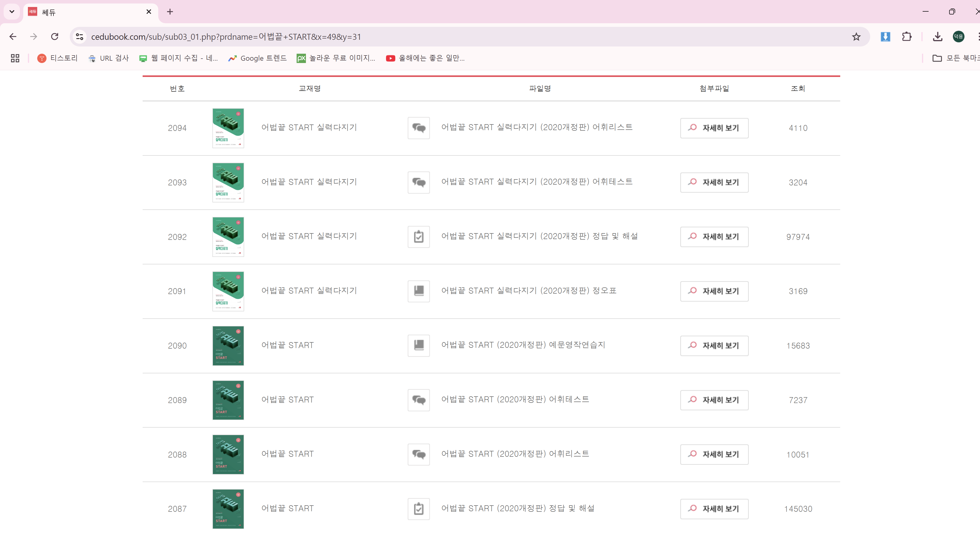
Task: Open the 모든 북마크 folder
Action: [955, 58]
